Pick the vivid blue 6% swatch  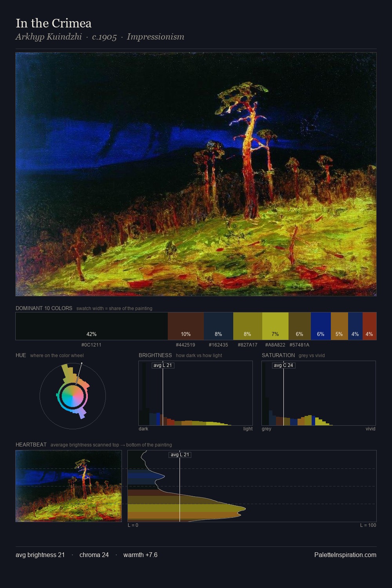tap(321, 326)
